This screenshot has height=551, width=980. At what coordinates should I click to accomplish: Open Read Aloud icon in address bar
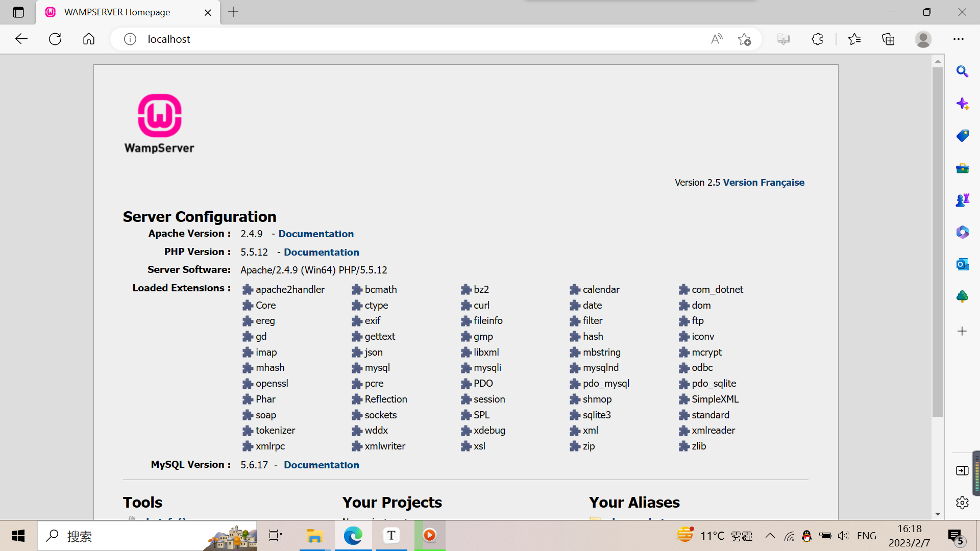(717, 39)
